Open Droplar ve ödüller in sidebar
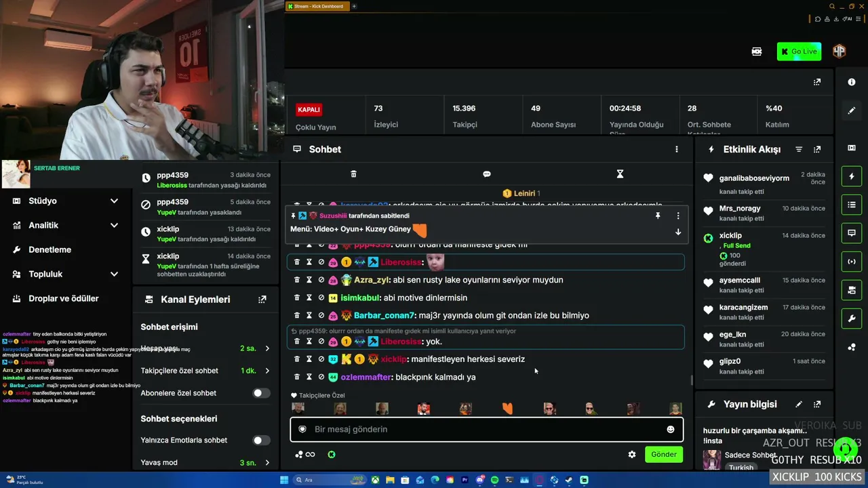Screen dimensions: 868x488 [x=63, y=299]
